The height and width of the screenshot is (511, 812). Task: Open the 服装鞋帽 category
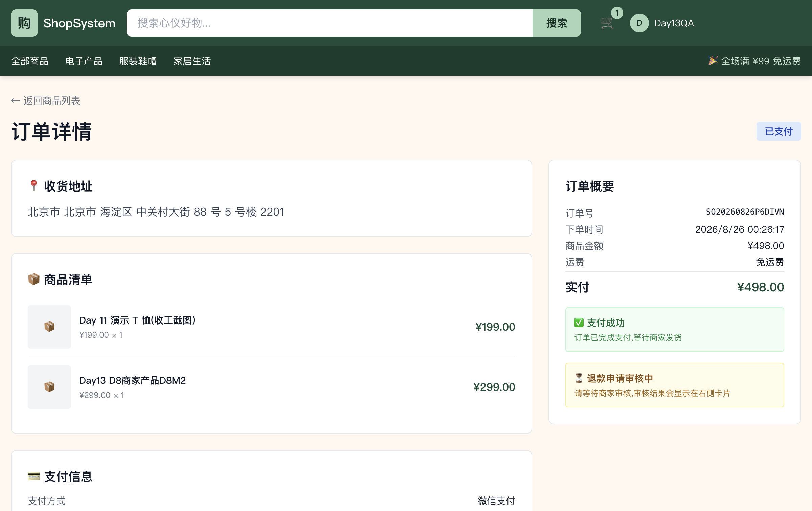138,61
